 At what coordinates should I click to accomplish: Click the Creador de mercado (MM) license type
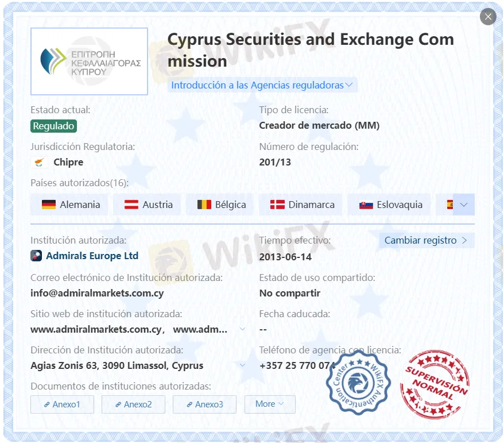click(x=320, y=125)
